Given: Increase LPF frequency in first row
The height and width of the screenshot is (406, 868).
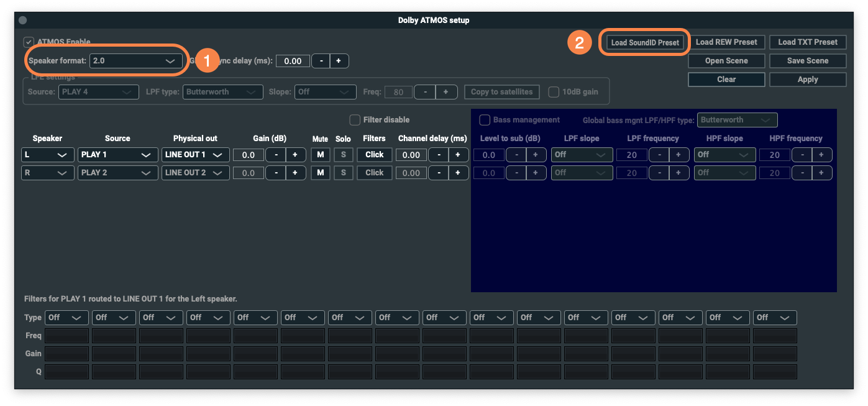Looking at the screenshot, I should [678, 155].
